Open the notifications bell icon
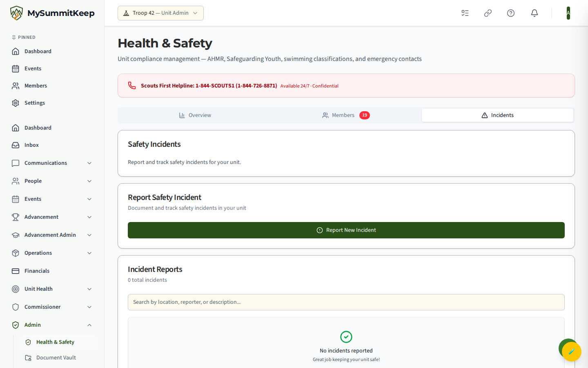 [535, 13]
